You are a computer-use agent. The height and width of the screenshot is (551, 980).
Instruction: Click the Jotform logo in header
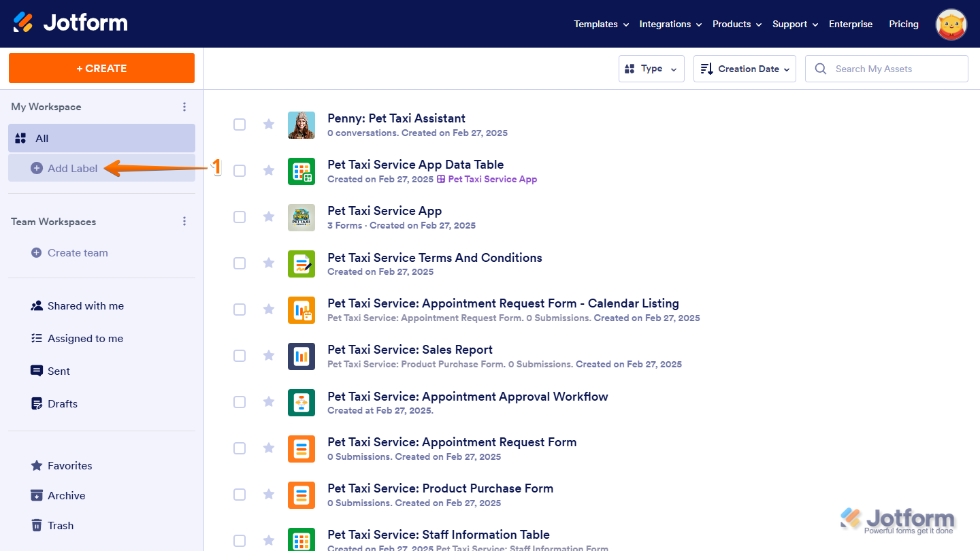tap(70, 23)
